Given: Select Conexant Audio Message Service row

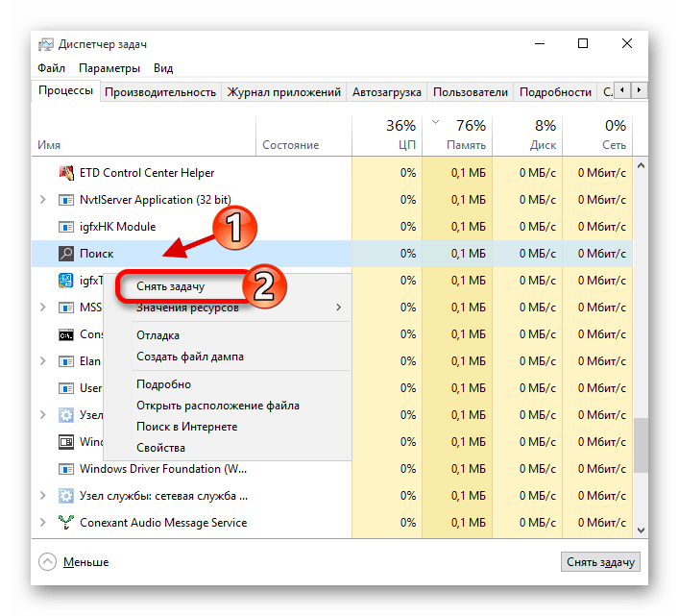Looking at the screenshot, I should [x=332, y=523].
